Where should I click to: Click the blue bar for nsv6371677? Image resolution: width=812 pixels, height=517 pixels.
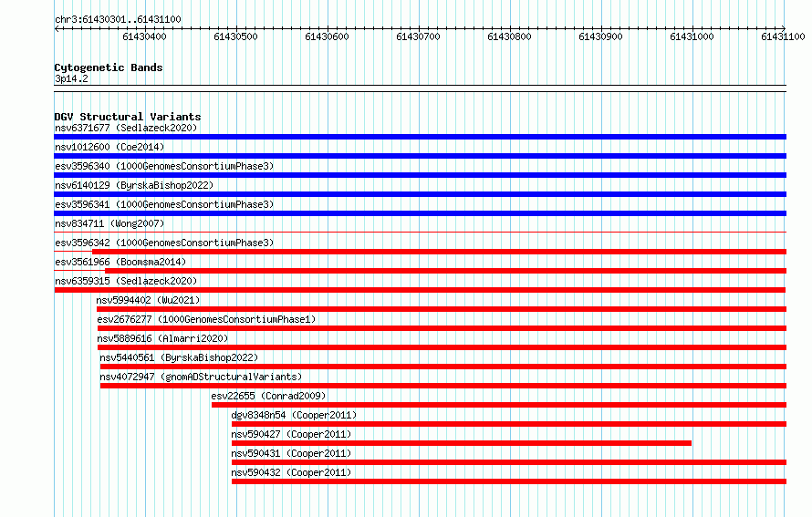(420, 137)
